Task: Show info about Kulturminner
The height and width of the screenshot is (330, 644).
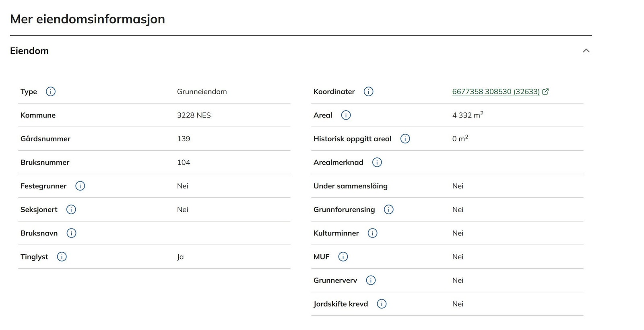Action: tap(372, 233)
